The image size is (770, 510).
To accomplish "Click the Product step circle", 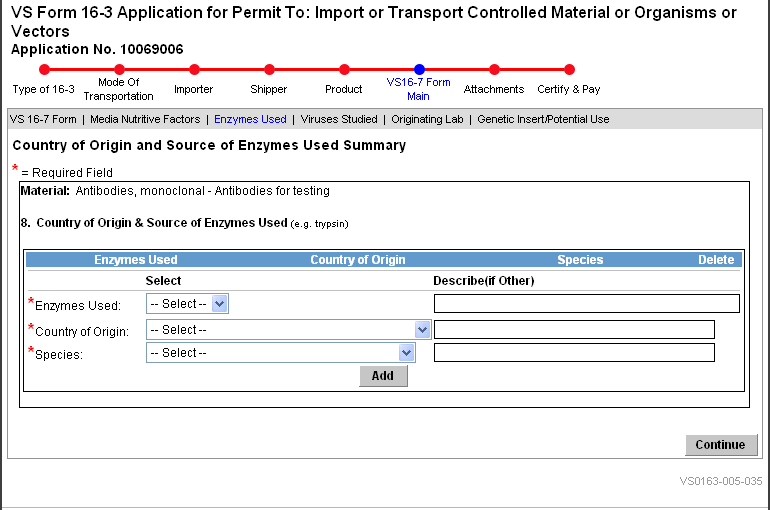I will click(344, 70).
